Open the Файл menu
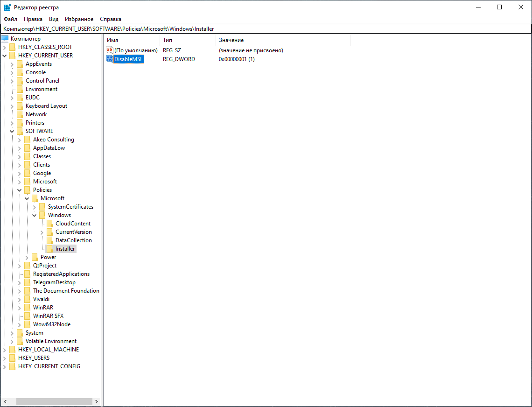The image size is (532, 407). 11,19
